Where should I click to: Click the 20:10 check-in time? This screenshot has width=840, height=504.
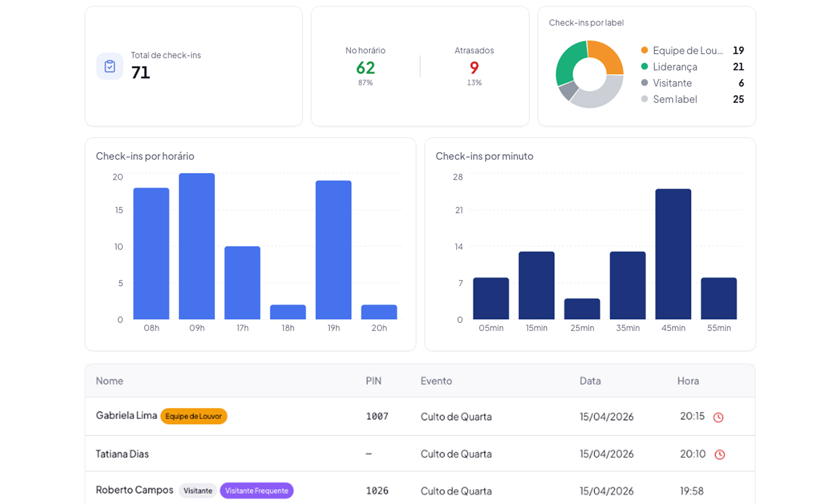[x=693, y=454]
